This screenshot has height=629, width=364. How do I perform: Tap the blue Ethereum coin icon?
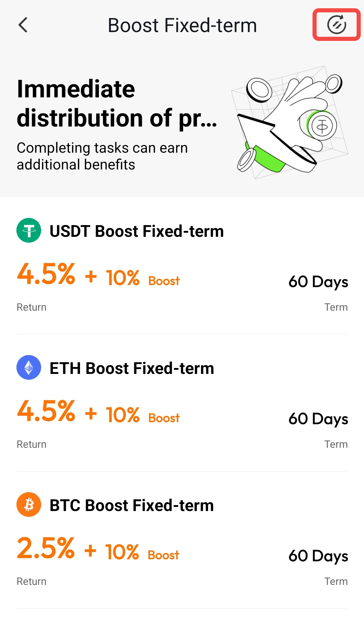(29, 367)
